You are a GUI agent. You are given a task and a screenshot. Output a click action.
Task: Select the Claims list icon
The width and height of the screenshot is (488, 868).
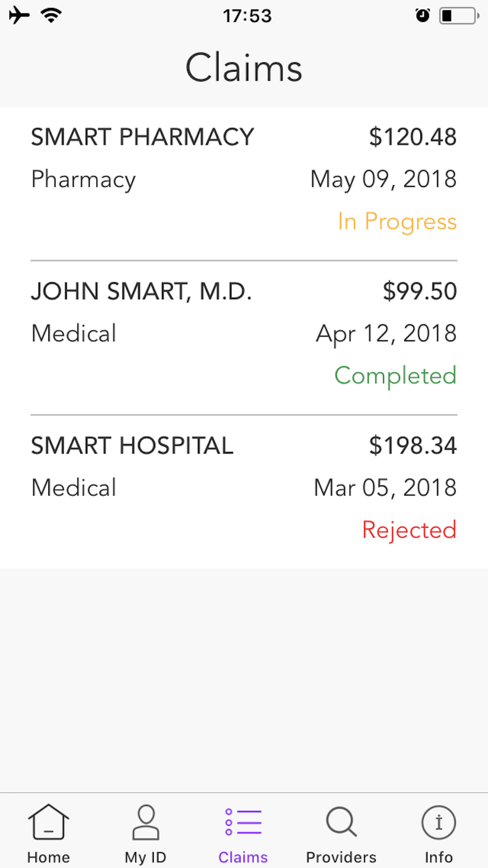243,822
